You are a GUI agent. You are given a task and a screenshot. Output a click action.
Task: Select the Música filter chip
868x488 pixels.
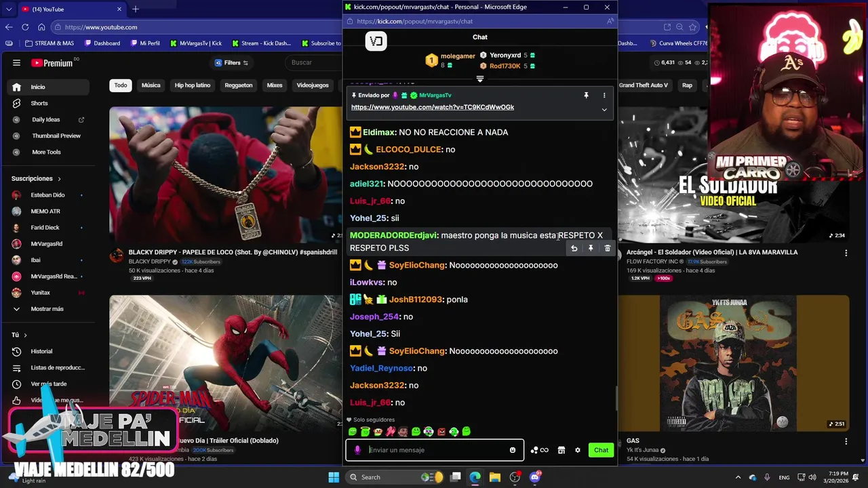click(x=151, y=85)
